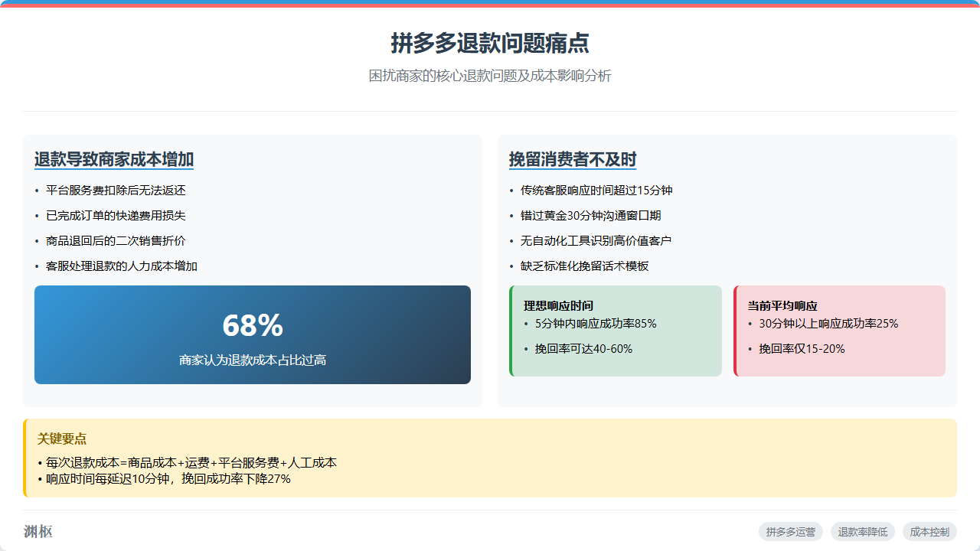Click the 渊枢 brand label

[38, 532]
